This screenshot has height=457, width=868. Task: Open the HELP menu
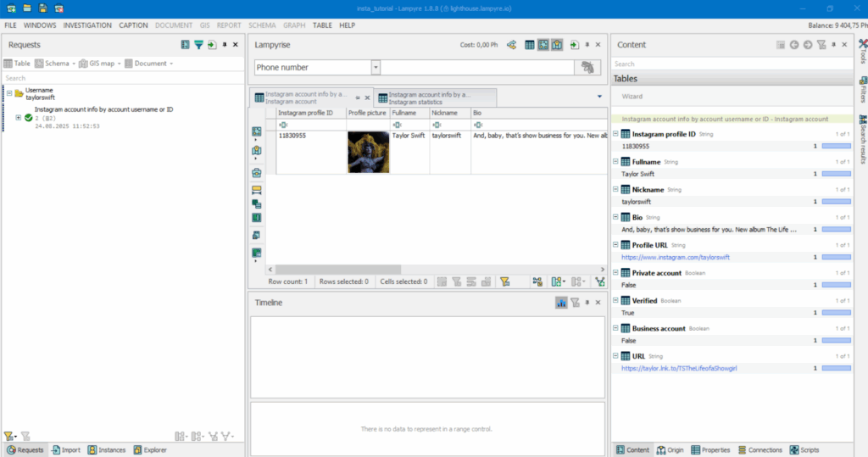pyautogui.click(x=347, y=25)
